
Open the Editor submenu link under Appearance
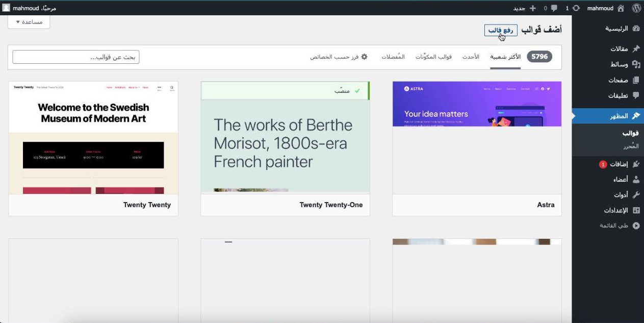click(630, 146)
